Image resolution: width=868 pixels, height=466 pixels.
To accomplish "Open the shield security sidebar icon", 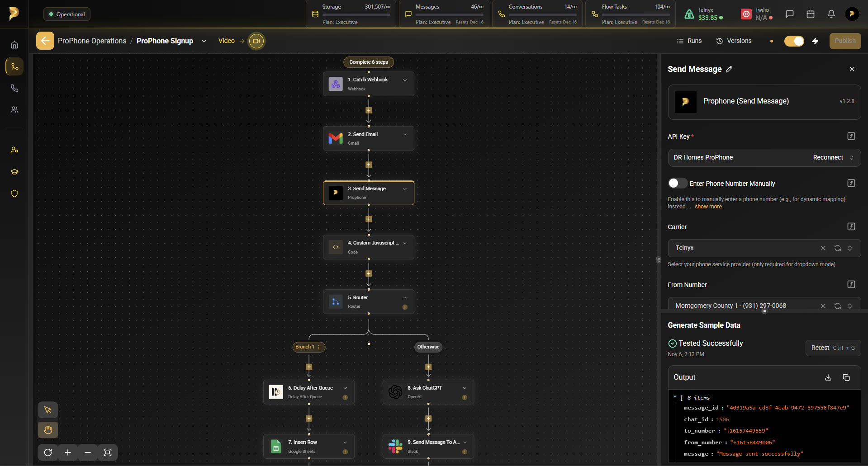I will tap(14, 193).
